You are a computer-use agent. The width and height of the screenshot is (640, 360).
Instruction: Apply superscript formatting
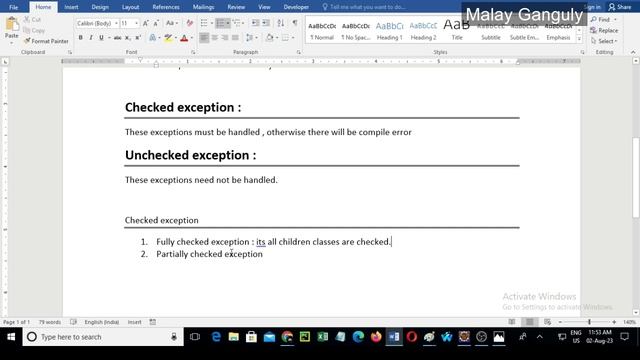138,38
